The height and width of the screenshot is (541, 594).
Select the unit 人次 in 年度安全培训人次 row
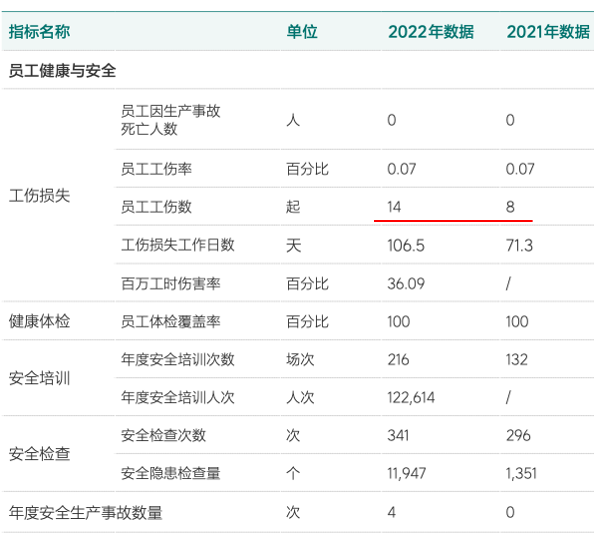click(300, 397)
